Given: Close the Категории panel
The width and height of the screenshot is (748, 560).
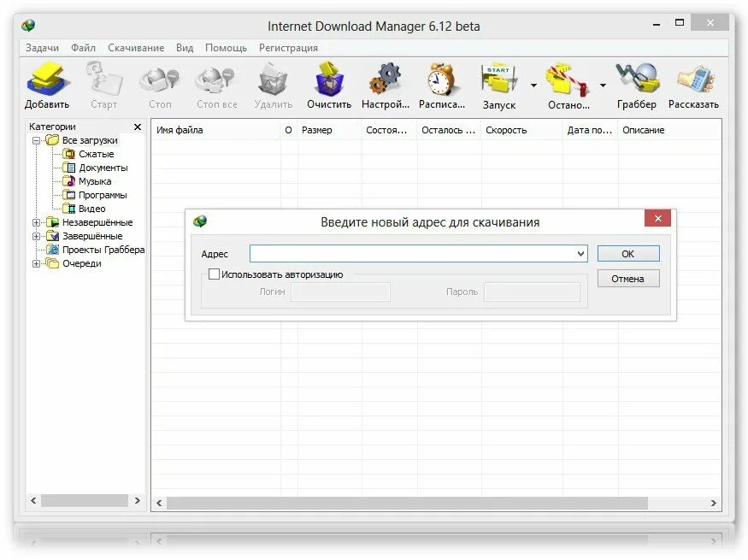Looking at the screenshot, I should (138, 127).
